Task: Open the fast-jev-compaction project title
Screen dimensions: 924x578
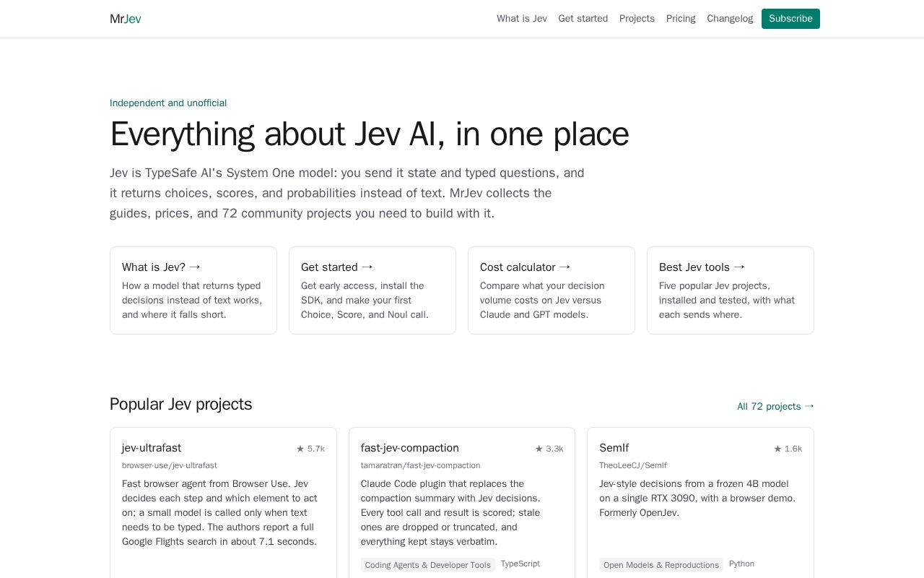Action: point(410,448)
